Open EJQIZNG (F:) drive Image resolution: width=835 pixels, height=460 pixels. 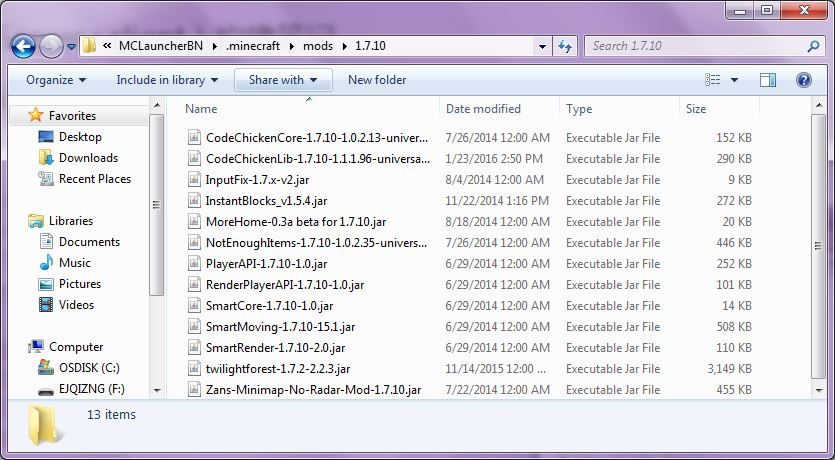pyautogui.click(x=92, y=389)
